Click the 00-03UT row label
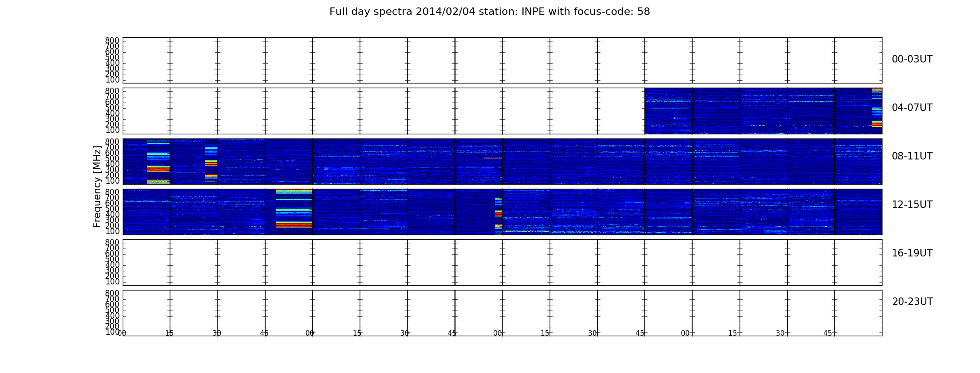Viewport: 980px width, 373px height. (912, 59)
